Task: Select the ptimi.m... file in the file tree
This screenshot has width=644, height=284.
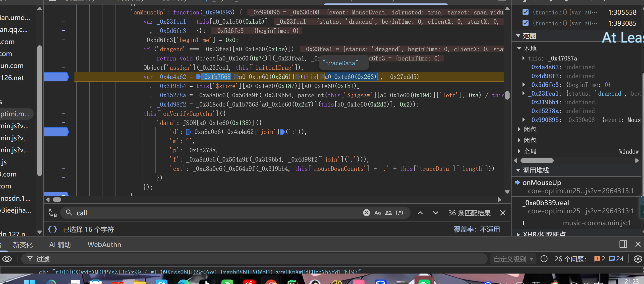Action: tap(15, 114)
